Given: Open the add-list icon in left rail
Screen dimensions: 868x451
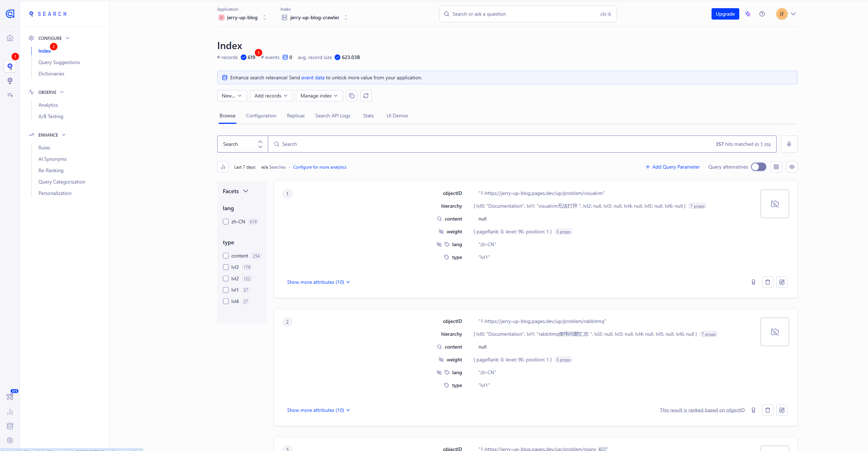Looking at the screenshot, I should [x=10, y=95].
